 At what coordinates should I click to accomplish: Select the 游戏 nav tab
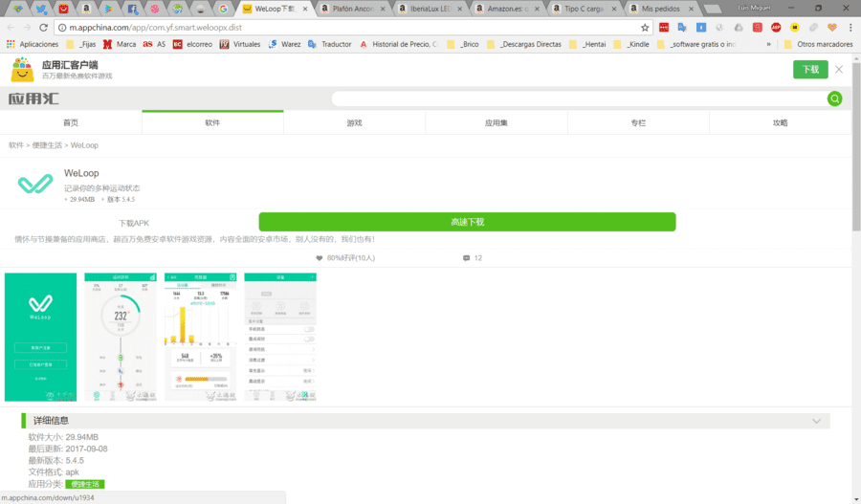pos(354,122)
